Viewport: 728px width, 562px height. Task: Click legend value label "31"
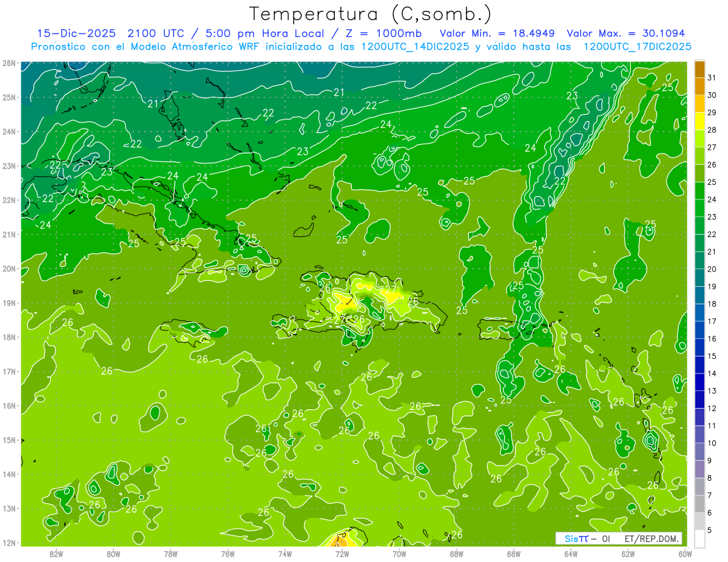pyautogui.click(x=712, y=78)
